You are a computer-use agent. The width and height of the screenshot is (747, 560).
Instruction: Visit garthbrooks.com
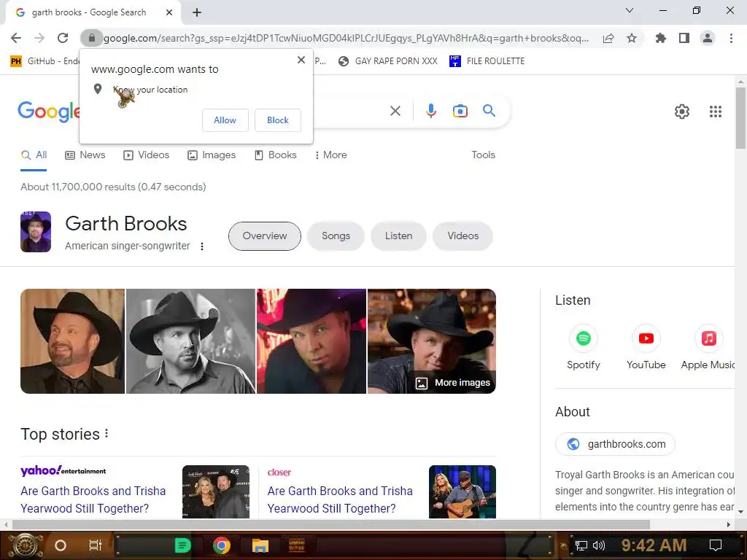click(x=615, y=444)
